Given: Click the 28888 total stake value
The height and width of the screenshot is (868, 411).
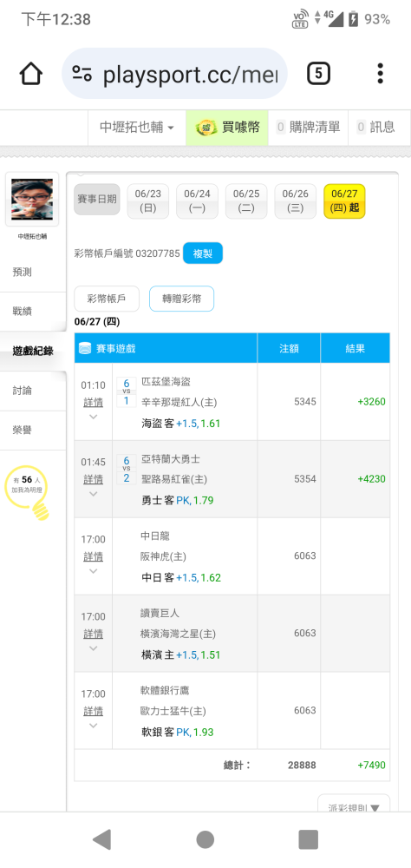Looking at the screenshot, I should (x=302, y=765).
